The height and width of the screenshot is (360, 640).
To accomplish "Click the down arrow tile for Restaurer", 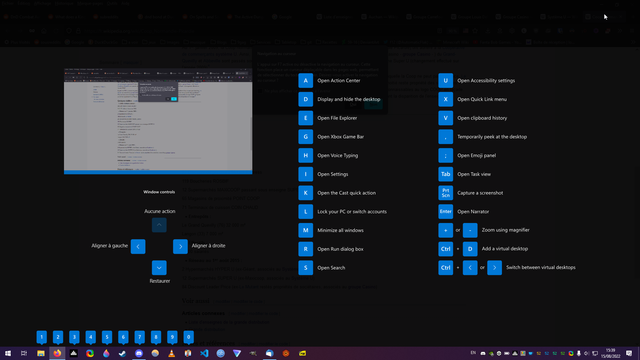I will point(159,268).
